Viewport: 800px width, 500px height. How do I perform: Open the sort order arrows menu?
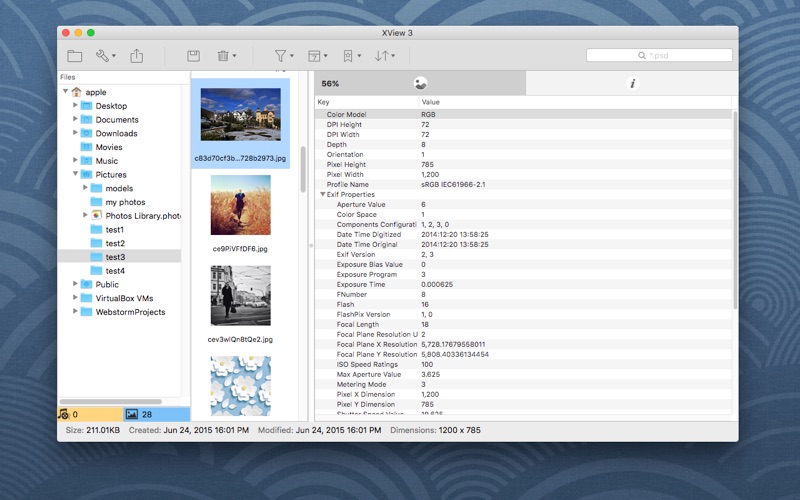coord(384,56)
